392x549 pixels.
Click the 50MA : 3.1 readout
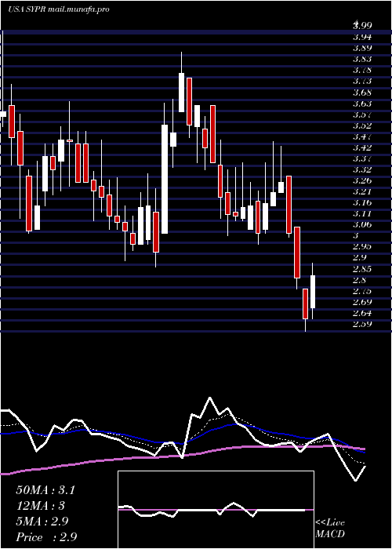click(x=45, y=490)
